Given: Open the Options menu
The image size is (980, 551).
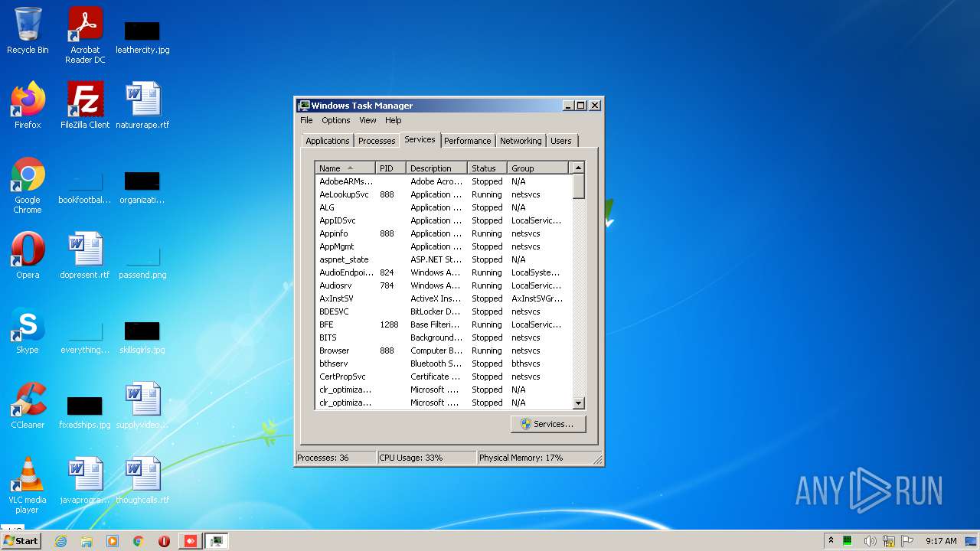Looking at the screenshot, I should coord(335,120).
